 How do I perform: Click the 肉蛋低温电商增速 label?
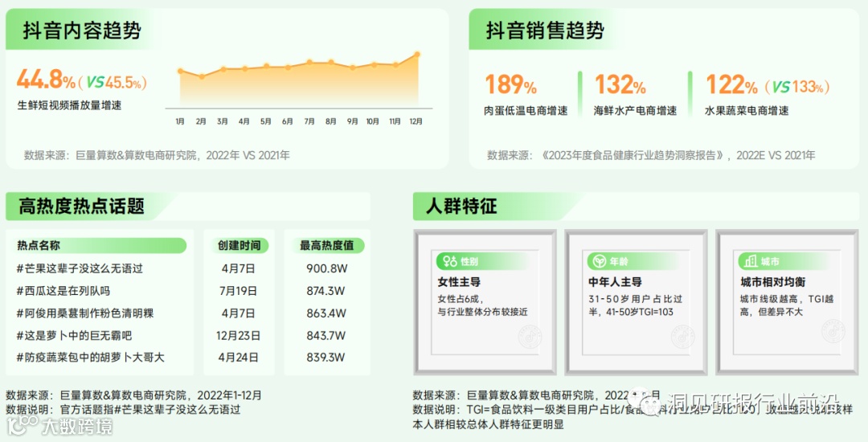point(526,111)
